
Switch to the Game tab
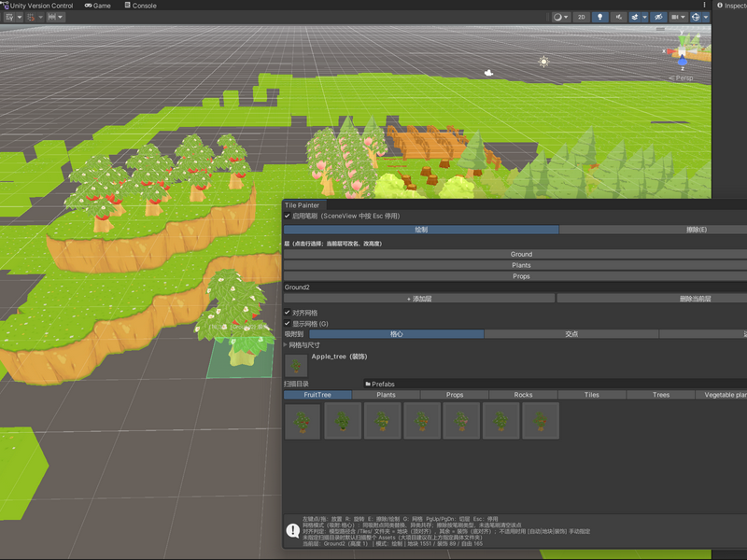pyautogui.click(x=98, y=6)
